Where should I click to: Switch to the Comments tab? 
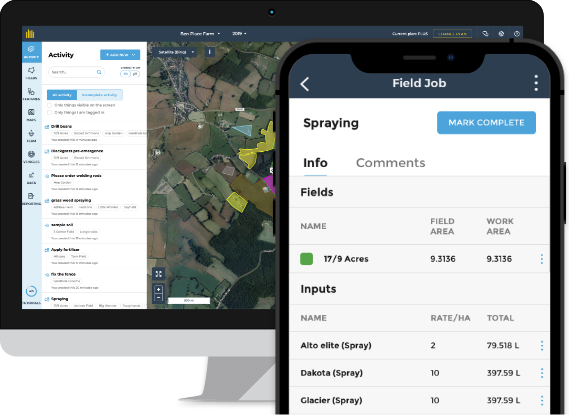coord(390,163)
